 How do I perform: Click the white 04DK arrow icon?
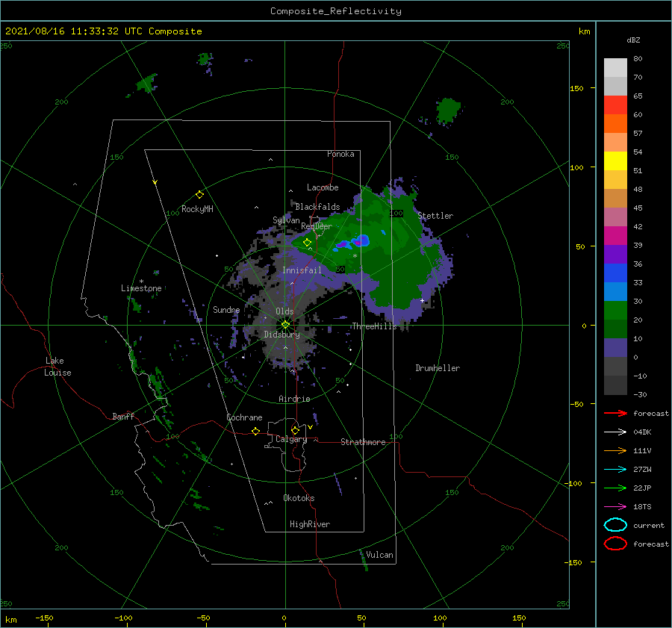coord(615,432)
